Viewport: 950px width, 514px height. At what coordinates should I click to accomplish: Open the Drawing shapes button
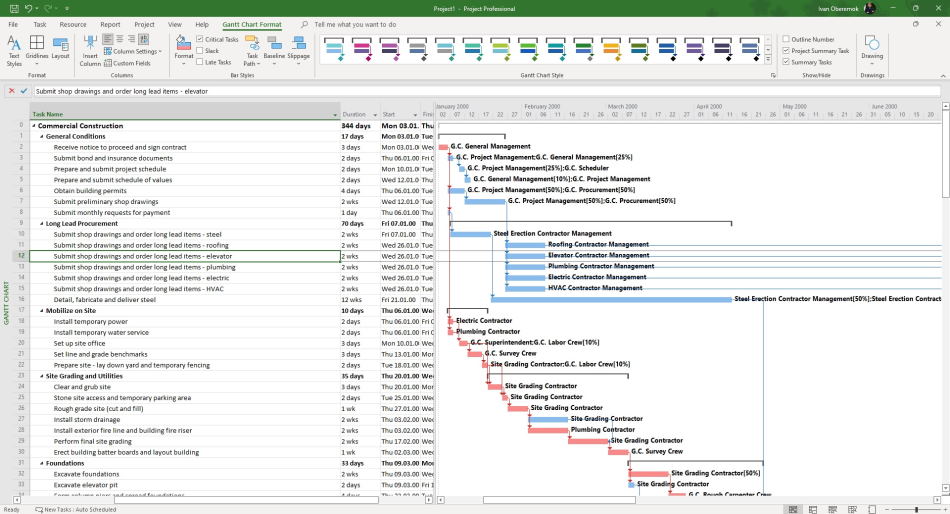(x=872, y=47)
